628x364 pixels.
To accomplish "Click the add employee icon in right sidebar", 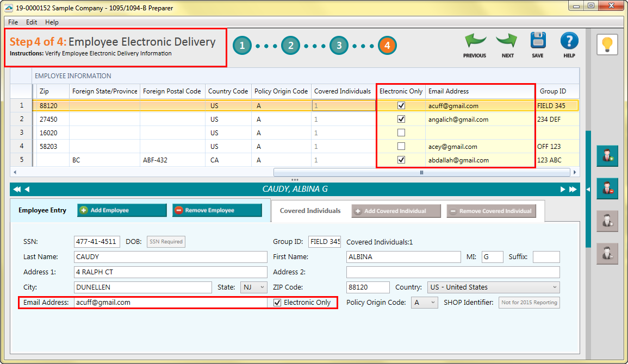I will [x=607, y=156].
